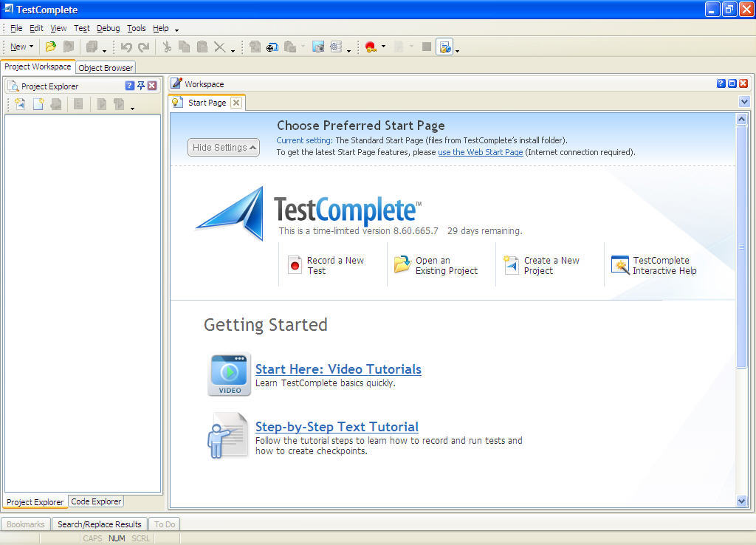Click the text tutorial presenter icon
The image size is (756, 545).
pos(227,435)
